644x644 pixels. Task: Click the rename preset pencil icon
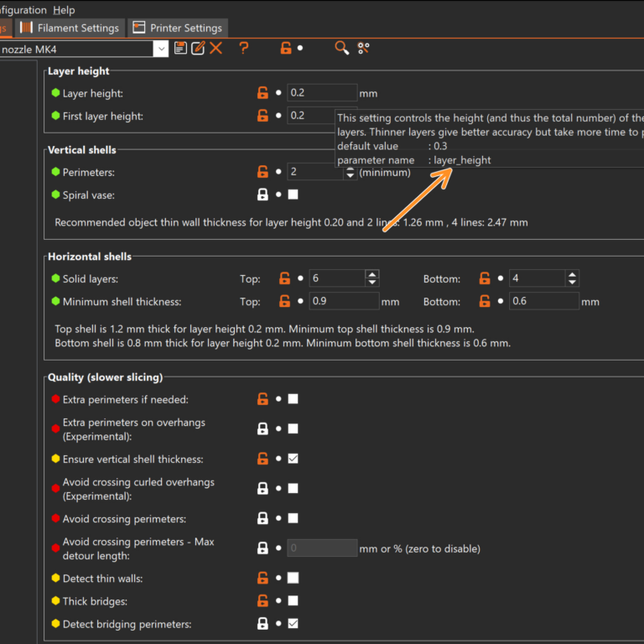[198, 49]
